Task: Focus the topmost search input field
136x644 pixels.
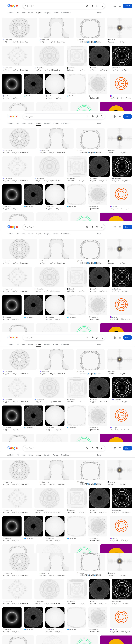Action: (54, 6)
